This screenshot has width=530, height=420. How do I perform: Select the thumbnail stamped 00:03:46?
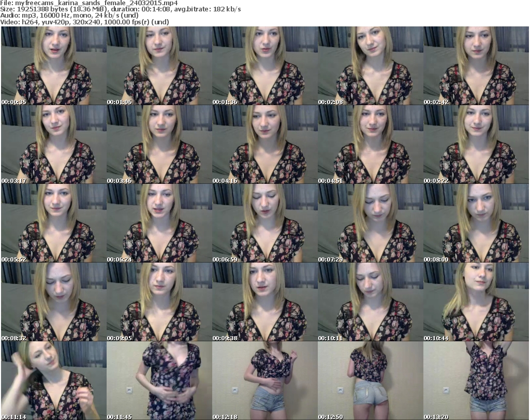coord(159,144)
